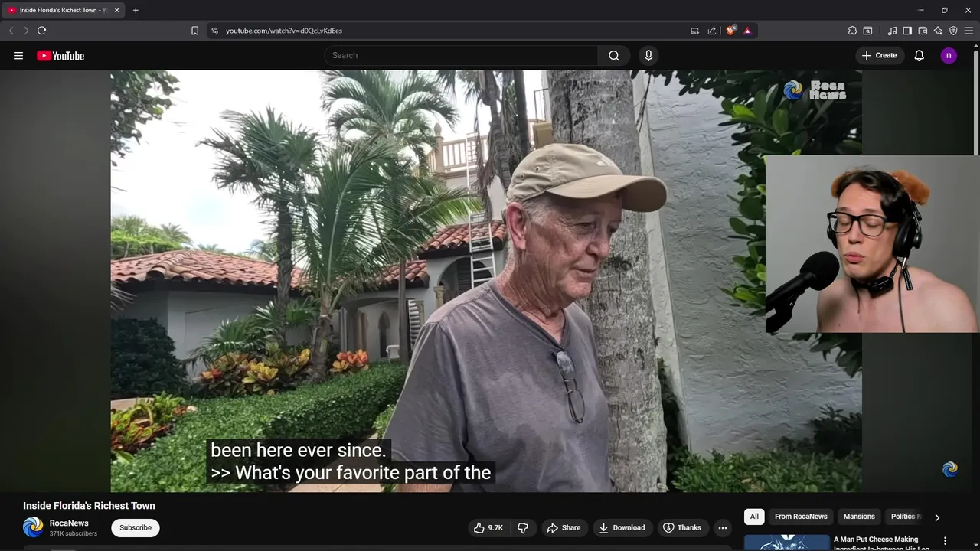Toggle the browser sidebar panel icon

click(907, 31)
